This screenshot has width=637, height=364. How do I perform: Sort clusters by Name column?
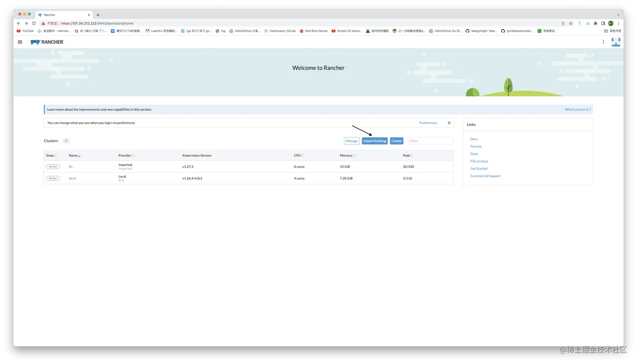(x=75, y=155)
